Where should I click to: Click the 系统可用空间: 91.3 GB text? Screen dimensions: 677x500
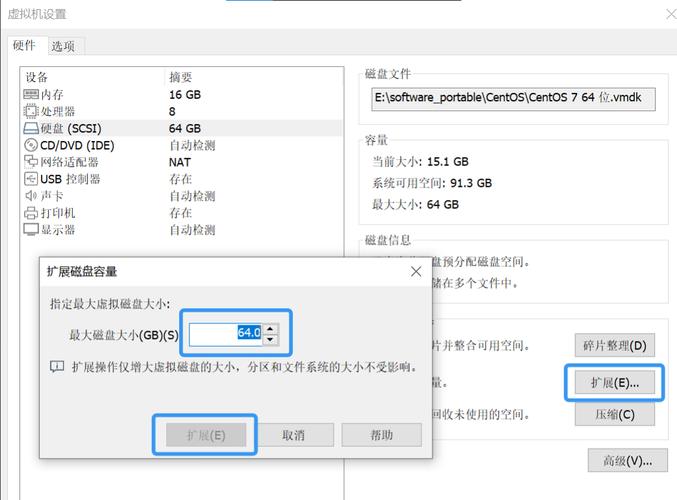[x=432, y=183]
